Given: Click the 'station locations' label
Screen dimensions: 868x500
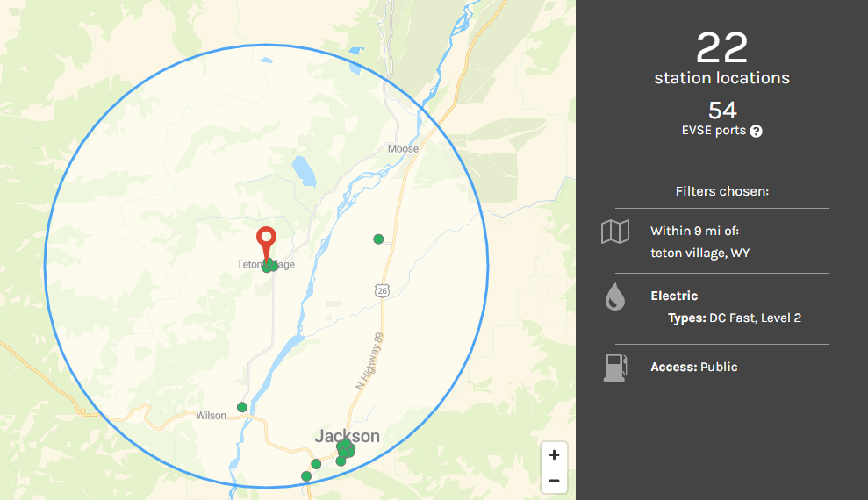Looking at the screenshot, I should [721, 78].
